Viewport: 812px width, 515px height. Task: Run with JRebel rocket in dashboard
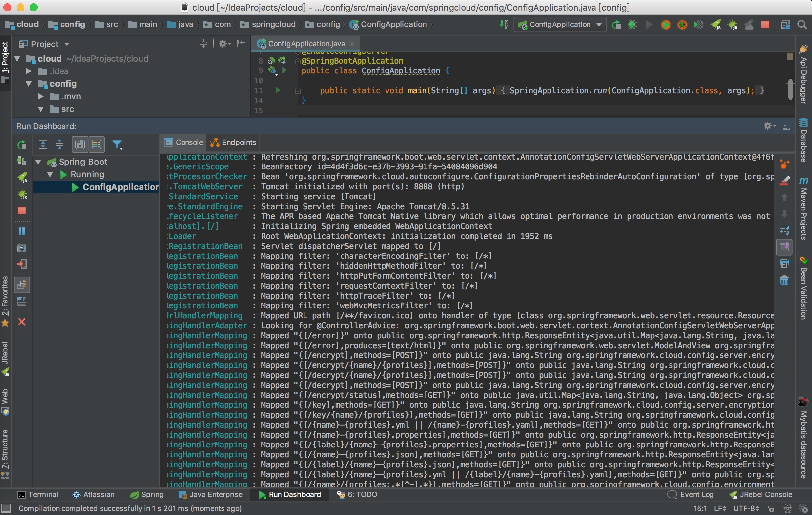(22, 177)
